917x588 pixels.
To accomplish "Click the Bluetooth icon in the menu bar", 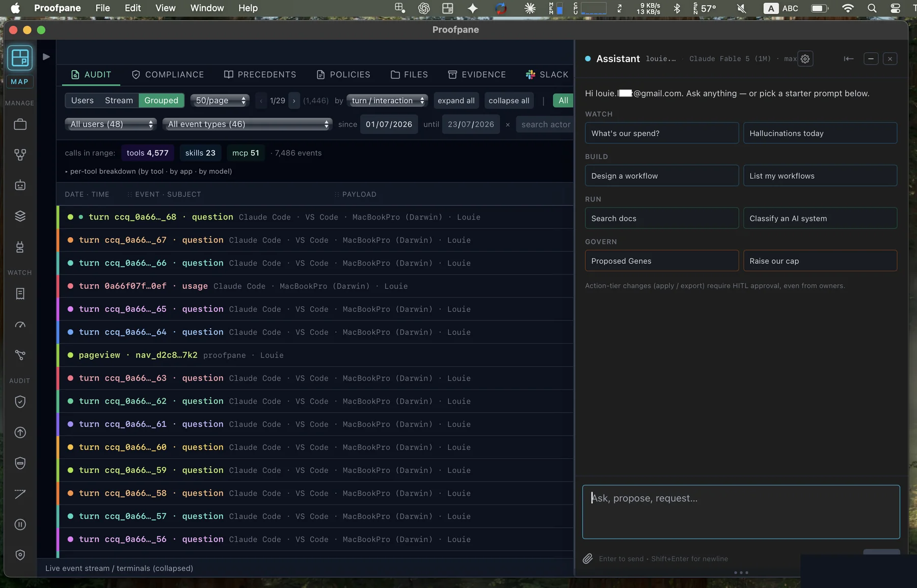I will [x=677, y=8].
